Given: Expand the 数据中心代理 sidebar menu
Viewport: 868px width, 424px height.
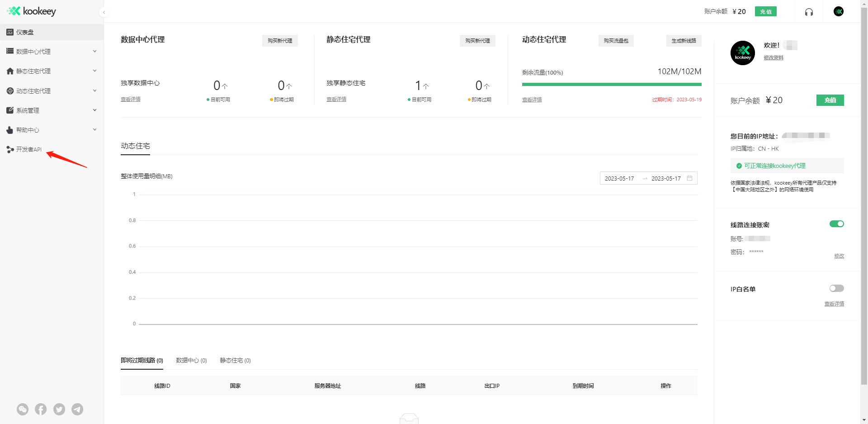Looking at the screenshot, I should pyautogui.click(x=52, y=52).
